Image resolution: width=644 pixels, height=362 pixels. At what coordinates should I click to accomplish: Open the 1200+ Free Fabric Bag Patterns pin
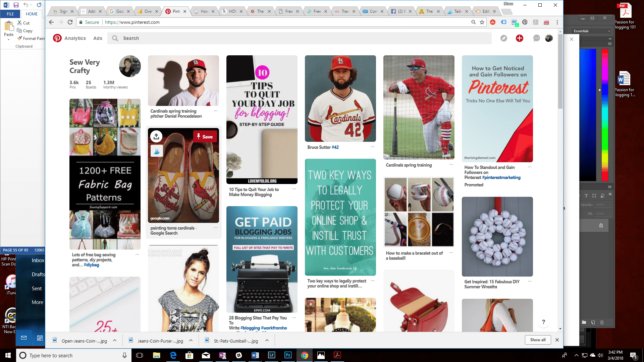[105, 174]
